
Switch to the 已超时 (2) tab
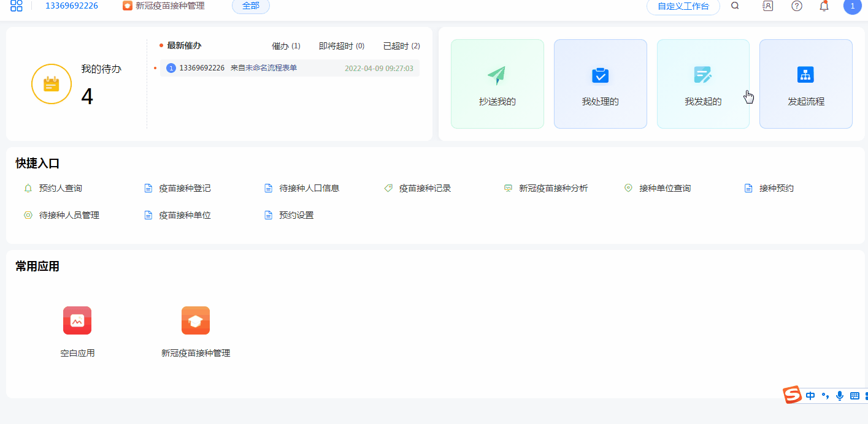pyautogui.click(x=401, y=46)
